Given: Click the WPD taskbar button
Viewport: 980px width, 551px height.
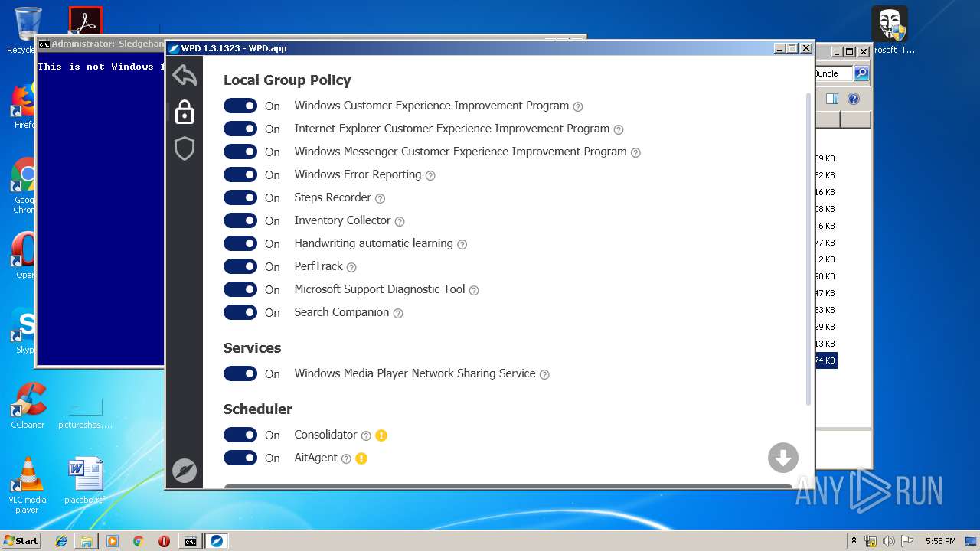Looking at the screenshot, I should (x=217, y=541).
